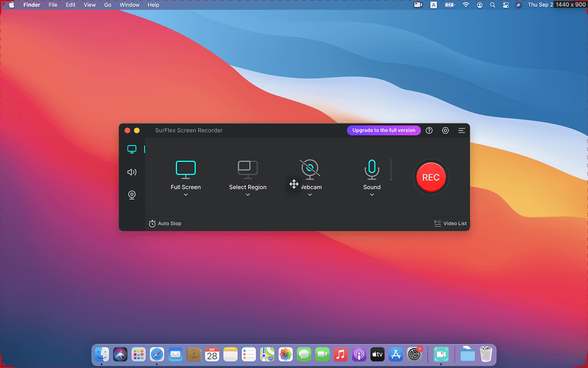This screenshot has width=588, height=368.
Task: Open Podcasts from the Dock
Action: click(x=359, y=354)
